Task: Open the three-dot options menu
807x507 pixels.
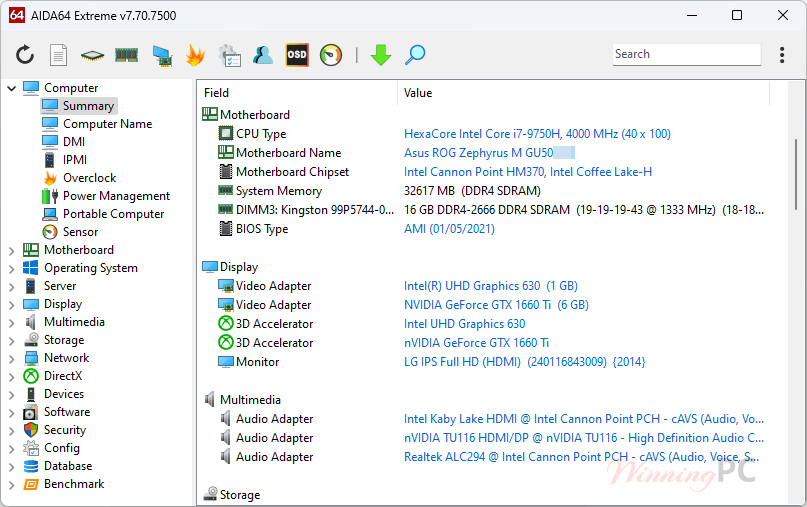Action: pyautogui.click(x=782, y=55)
